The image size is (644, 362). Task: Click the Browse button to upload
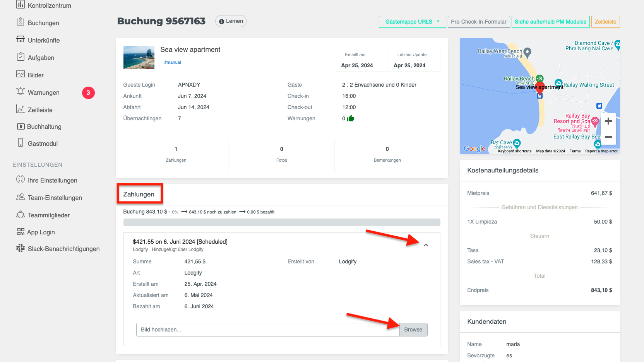click(413, 330)
